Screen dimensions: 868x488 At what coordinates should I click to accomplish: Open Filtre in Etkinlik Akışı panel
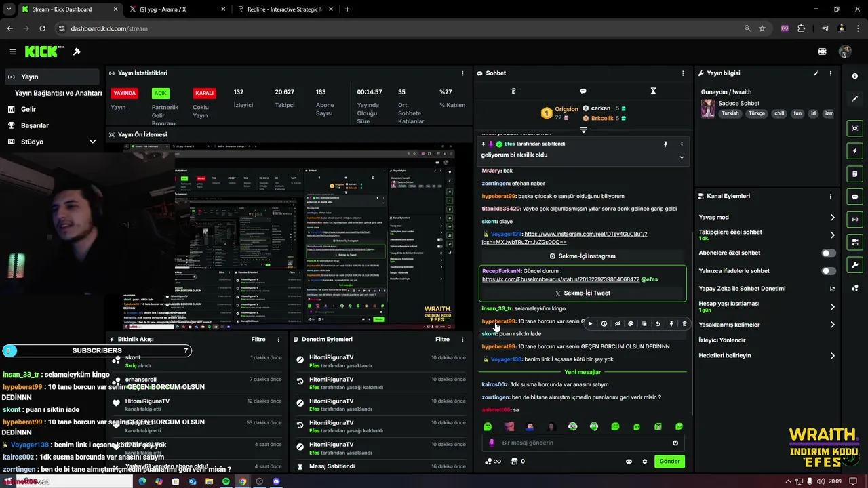pyautogui.click(x=258, y=339)
